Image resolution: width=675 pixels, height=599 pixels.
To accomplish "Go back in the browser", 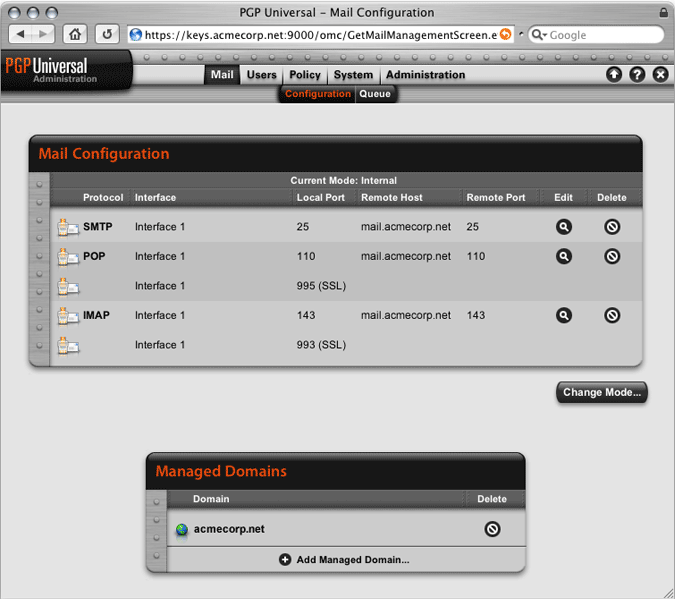I will coord(20,34).
